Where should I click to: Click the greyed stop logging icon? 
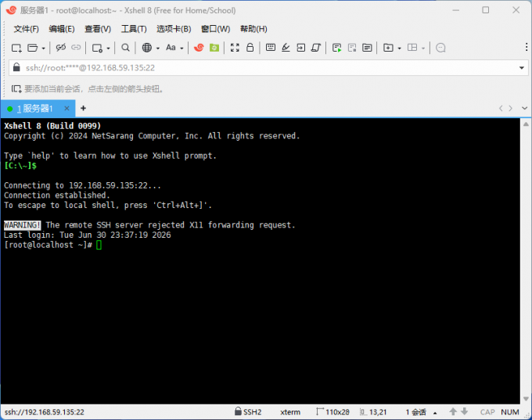[x=352, y=48]
